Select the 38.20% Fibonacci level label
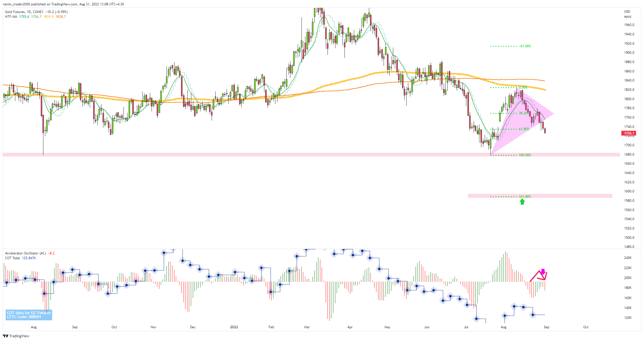This screenshot has height=341, width=644. pos(524,113)
